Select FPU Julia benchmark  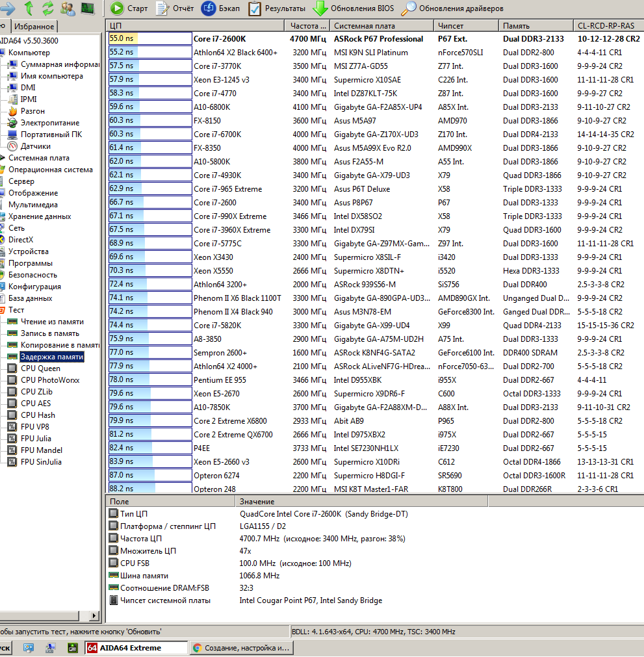30,439
